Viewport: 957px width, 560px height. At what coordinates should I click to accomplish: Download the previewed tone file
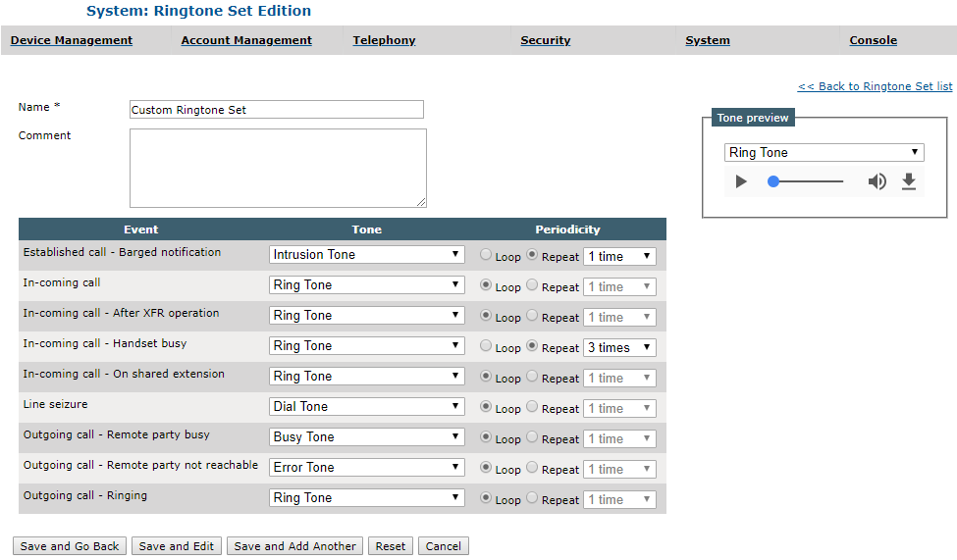[909, 181]
